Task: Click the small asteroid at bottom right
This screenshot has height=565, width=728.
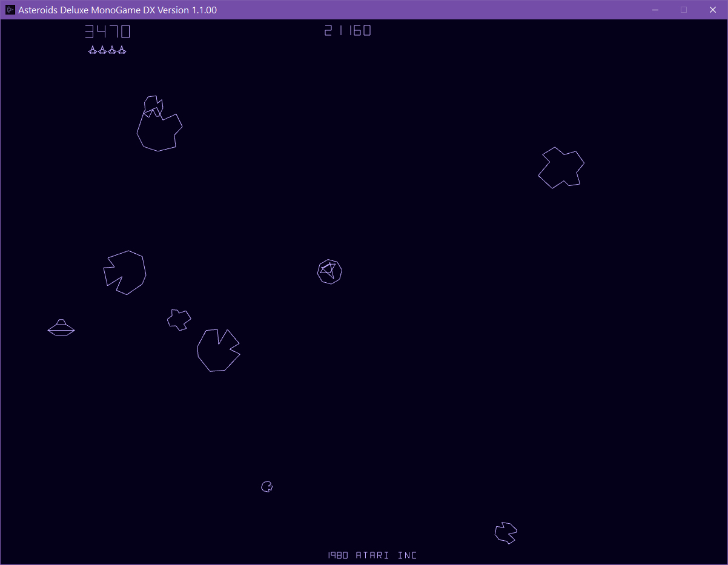Action: tap(505, 532)
